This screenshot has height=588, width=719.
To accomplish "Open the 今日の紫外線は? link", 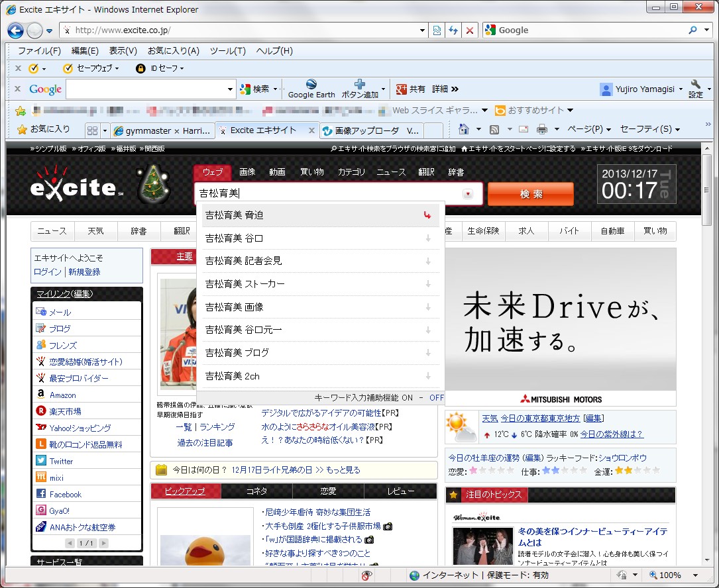I will coord(612,434).
